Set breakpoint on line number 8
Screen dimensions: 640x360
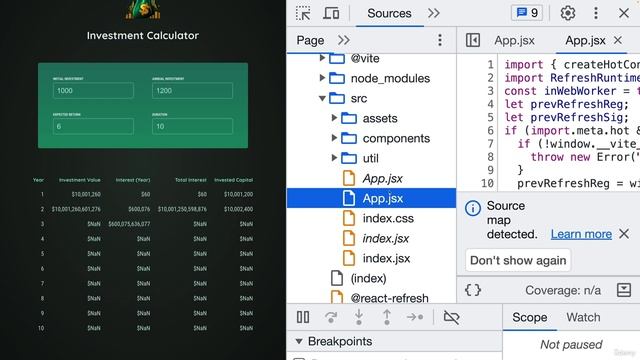pyautogui.click(x=490, y=157)
